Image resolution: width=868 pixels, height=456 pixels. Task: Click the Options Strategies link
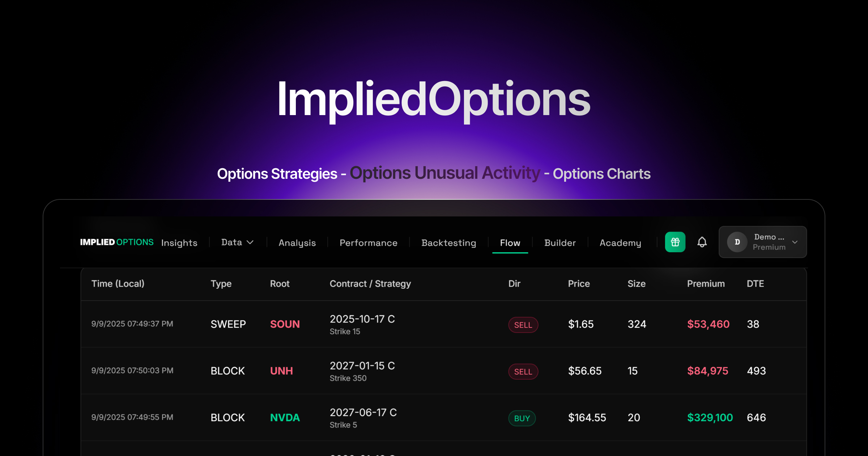278,174
